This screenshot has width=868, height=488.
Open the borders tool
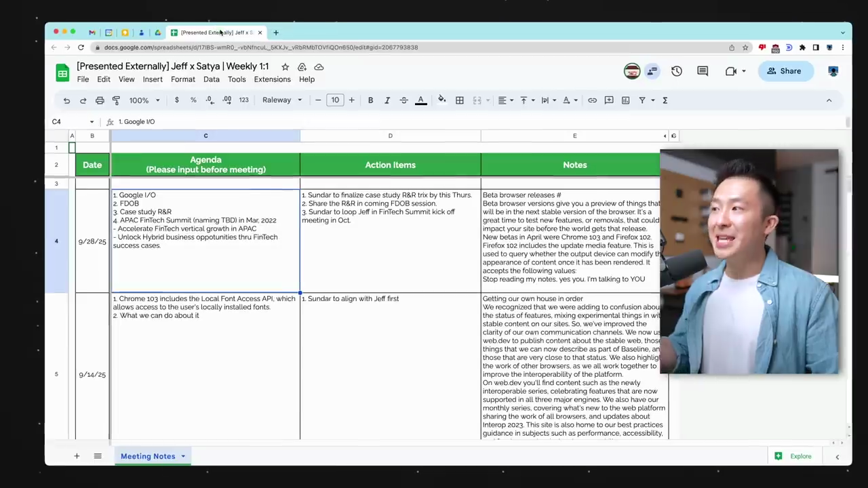[460, 100]
